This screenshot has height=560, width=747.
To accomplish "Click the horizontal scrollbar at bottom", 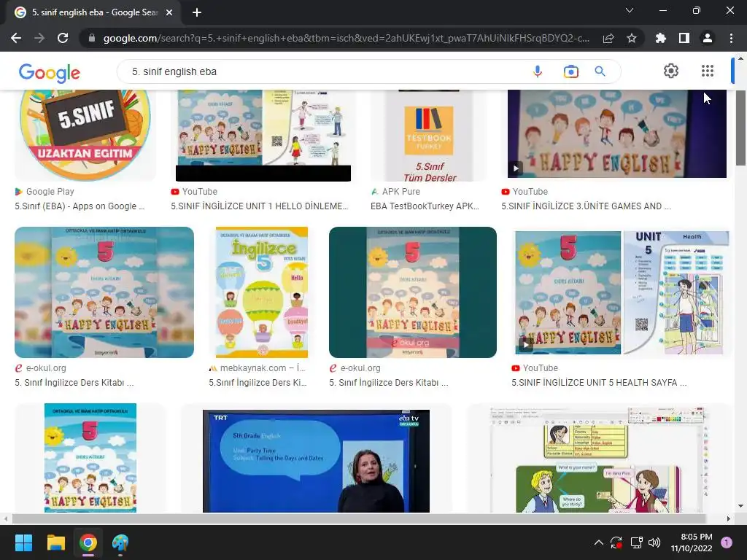I will pyautogui.click(x=359, y=518).
